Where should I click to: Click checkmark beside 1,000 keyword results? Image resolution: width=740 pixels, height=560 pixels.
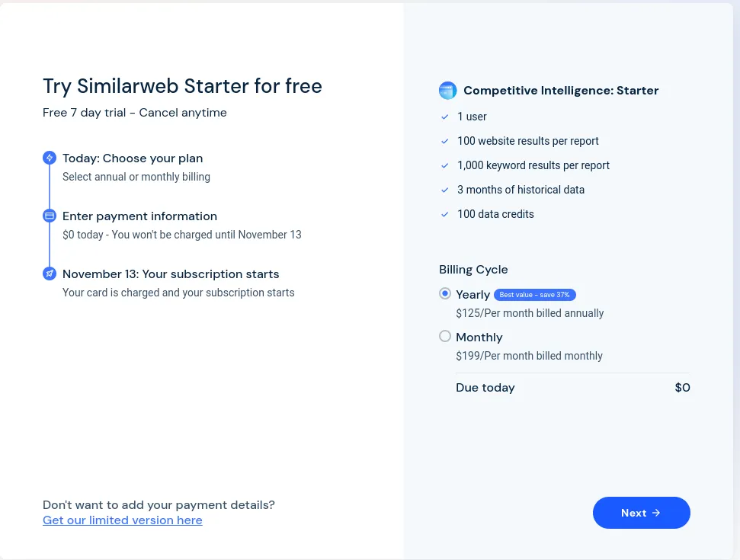tap(444, 165)
